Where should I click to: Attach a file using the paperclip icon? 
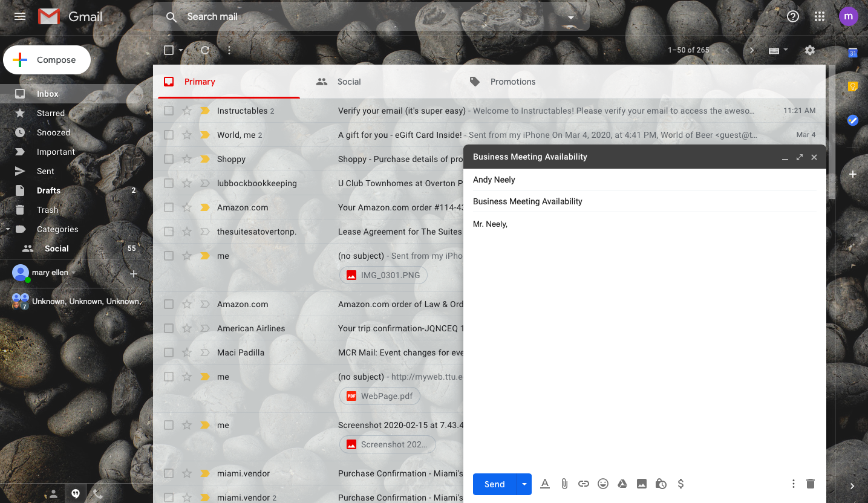point(564,484)
